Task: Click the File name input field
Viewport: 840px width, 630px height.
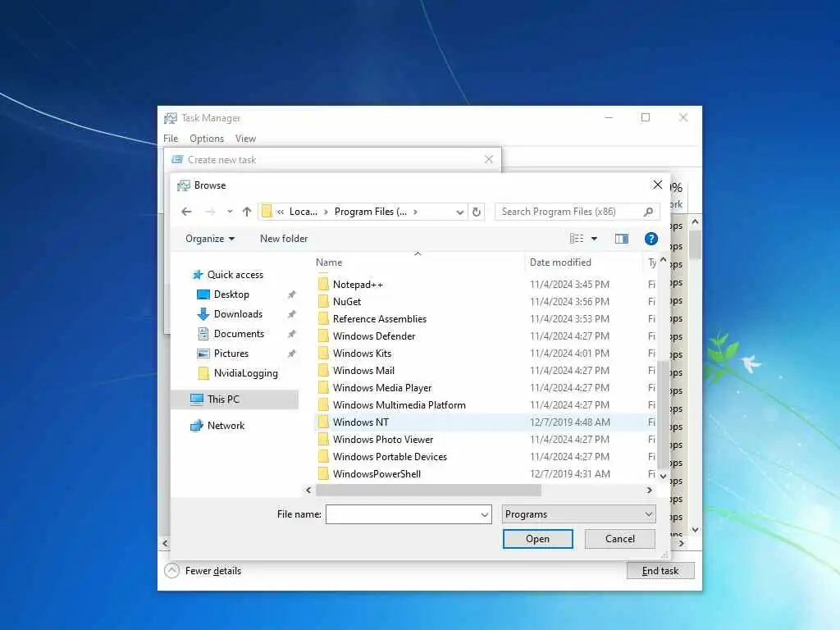Action: pyautogui.click(x=403, y=514)
